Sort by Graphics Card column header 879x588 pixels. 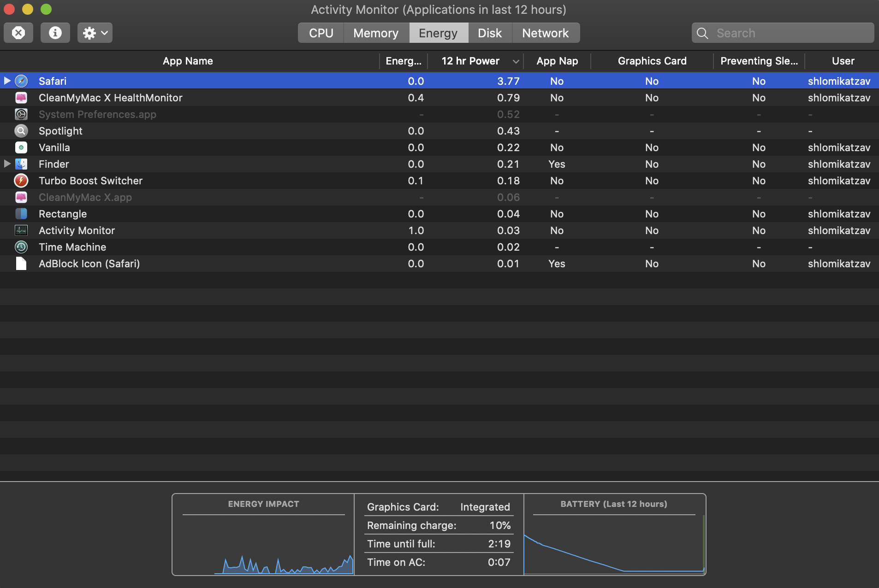pyautogui.click(x=652, y=61)
